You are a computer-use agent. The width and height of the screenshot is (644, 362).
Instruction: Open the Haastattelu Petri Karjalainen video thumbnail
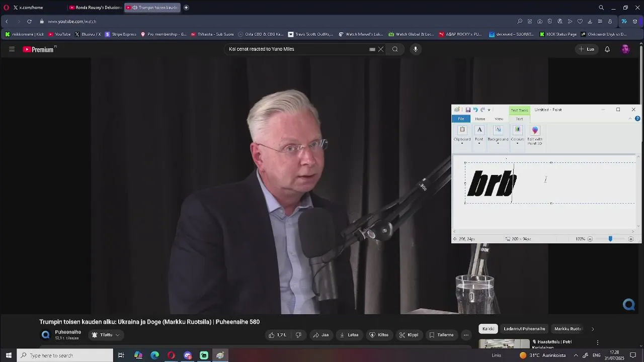click(504, 344)
